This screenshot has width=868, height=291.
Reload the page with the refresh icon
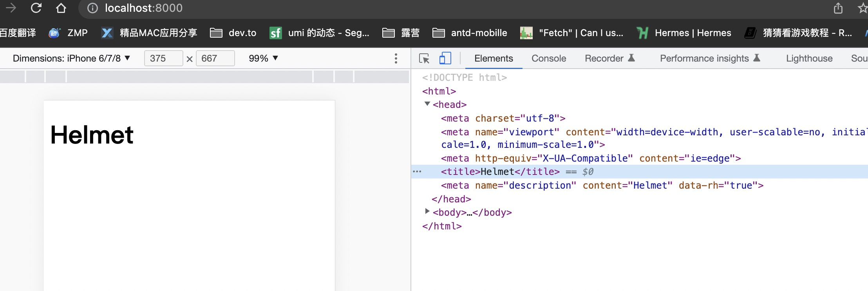pyautogui.click(x=36, y=8)
